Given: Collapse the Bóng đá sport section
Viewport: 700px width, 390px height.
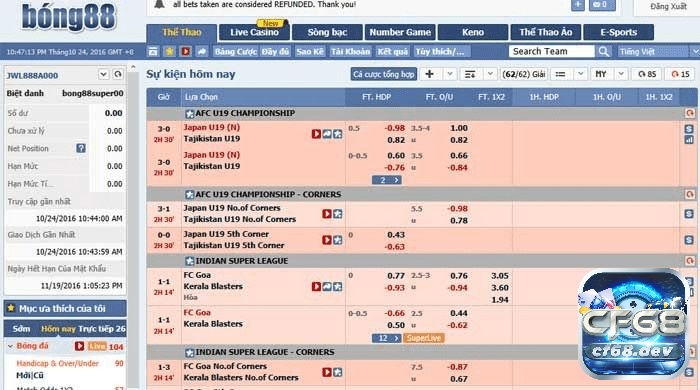Looking at the screenshot, I should pos(10,346).
